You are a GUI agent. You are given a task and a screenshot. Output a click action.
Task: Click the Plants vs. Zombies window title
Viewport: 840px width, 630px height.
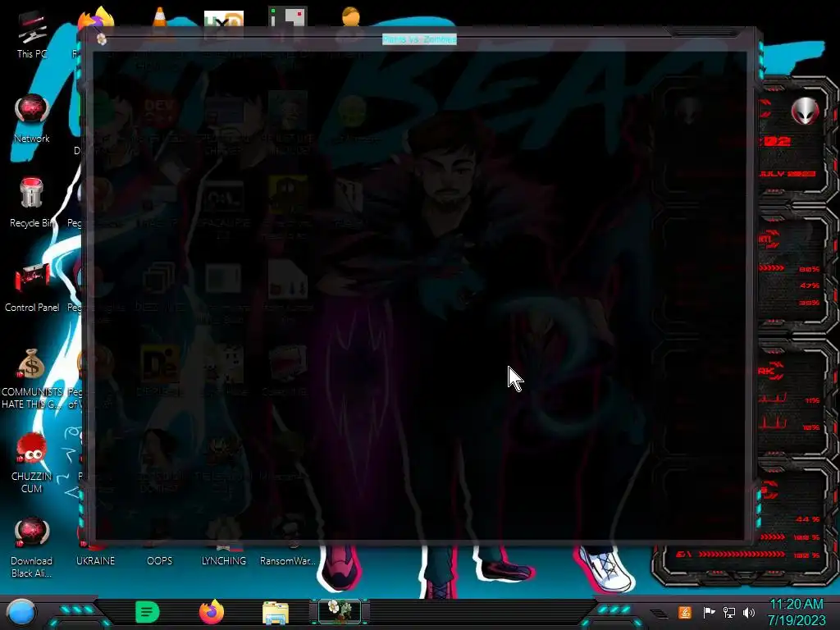(x=419, y=39)
